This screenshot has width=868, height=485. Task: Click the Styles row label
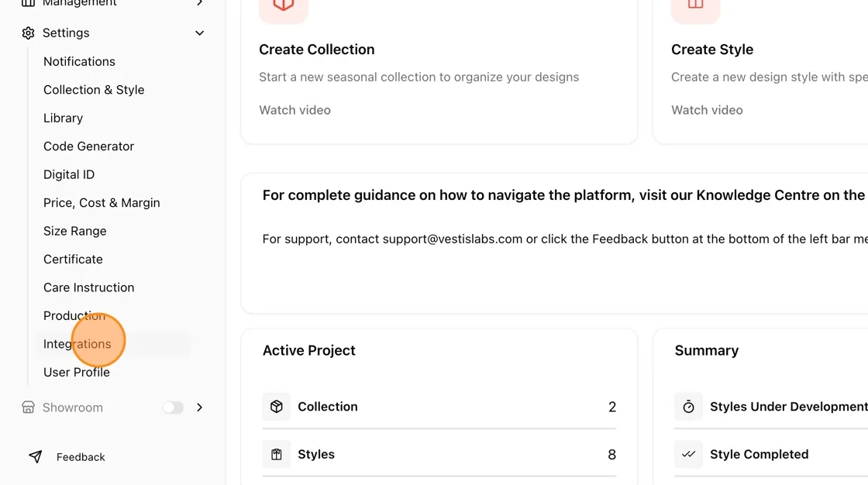(316, 455)
